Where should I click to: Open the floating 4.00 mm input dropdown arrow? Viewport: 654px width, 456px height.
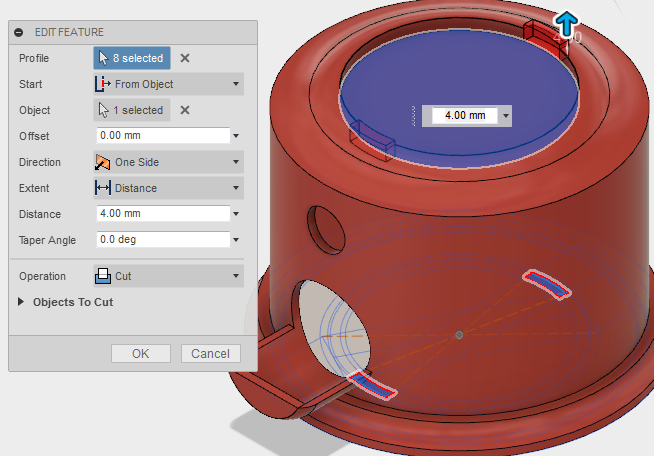pos(506,116)
